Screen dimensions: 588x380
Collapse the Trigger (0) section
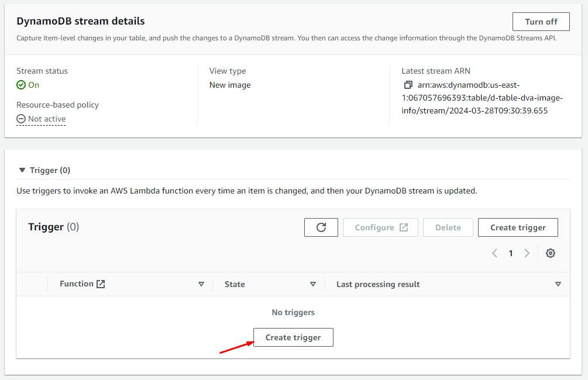(x=22, y=171)
